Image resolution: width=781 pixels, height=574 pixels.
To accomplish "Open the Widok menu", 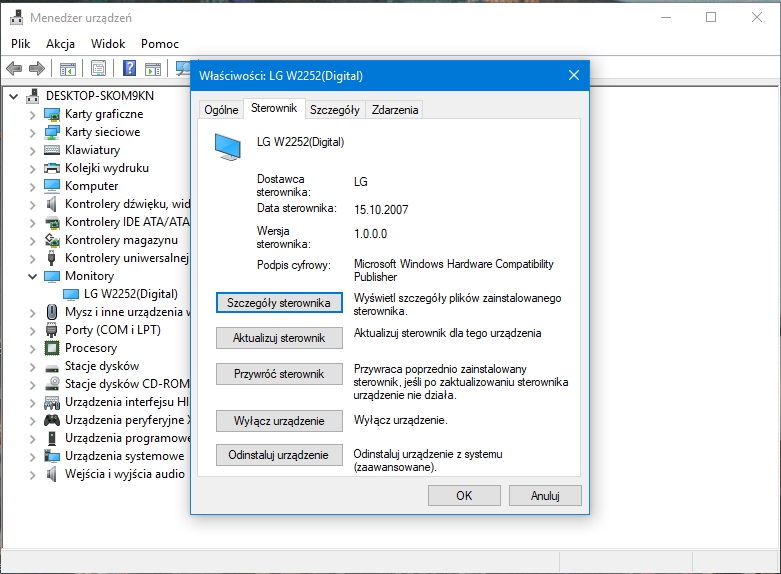I will [x=108, y=44].
